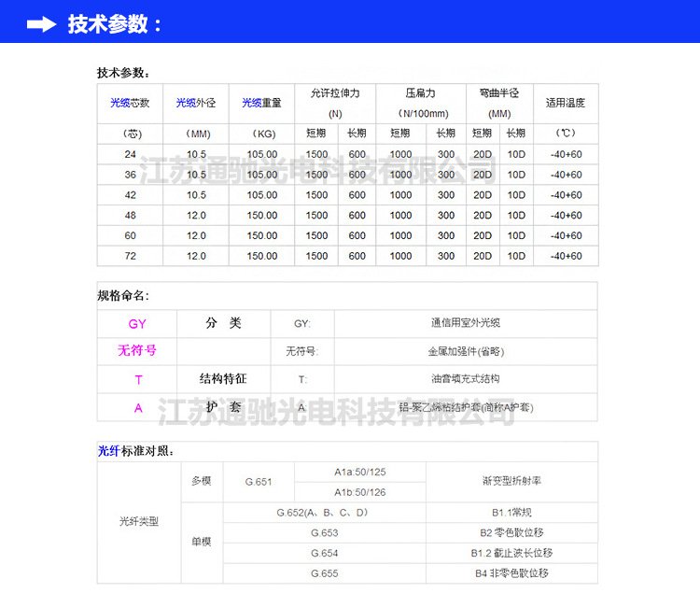Select the 适用温度 column header
Viewport: 700px width, 607px height.
pyautogui.click(x=566, y=103)
